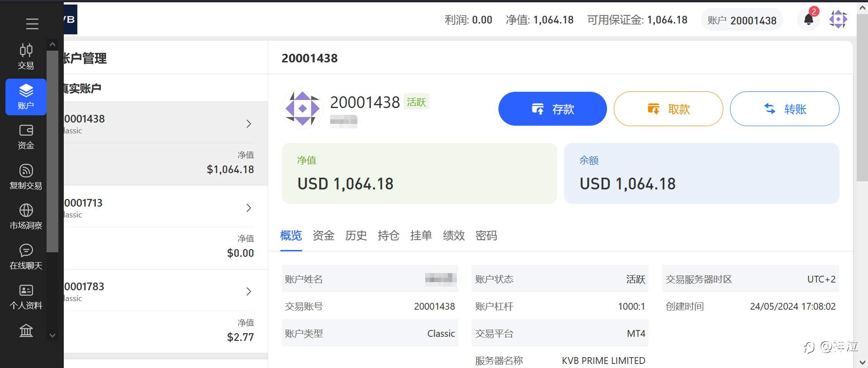Image resolution: width=868 pixels, height=368 pixels.
Task: Open notifications bell with 2 badge
Action: [x=809, y=19]
